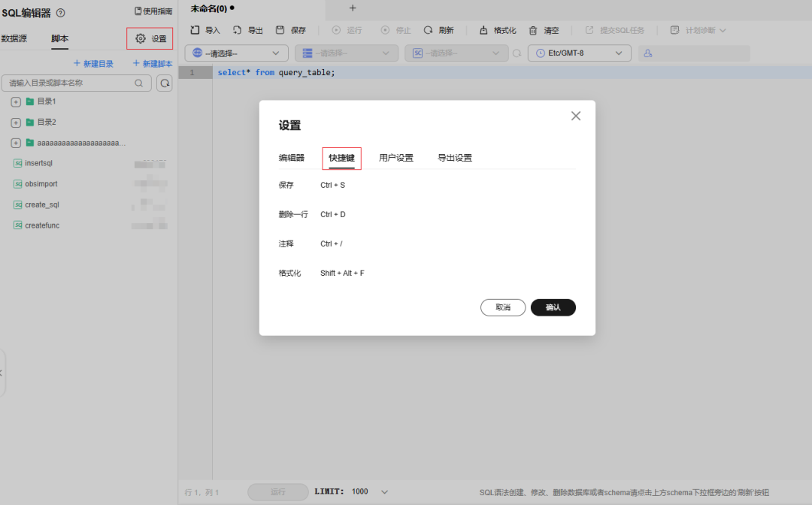The height and width of the screenshot is (505, 812).
Task: Expand the 目录2 folder
Action: coord(16,122)
